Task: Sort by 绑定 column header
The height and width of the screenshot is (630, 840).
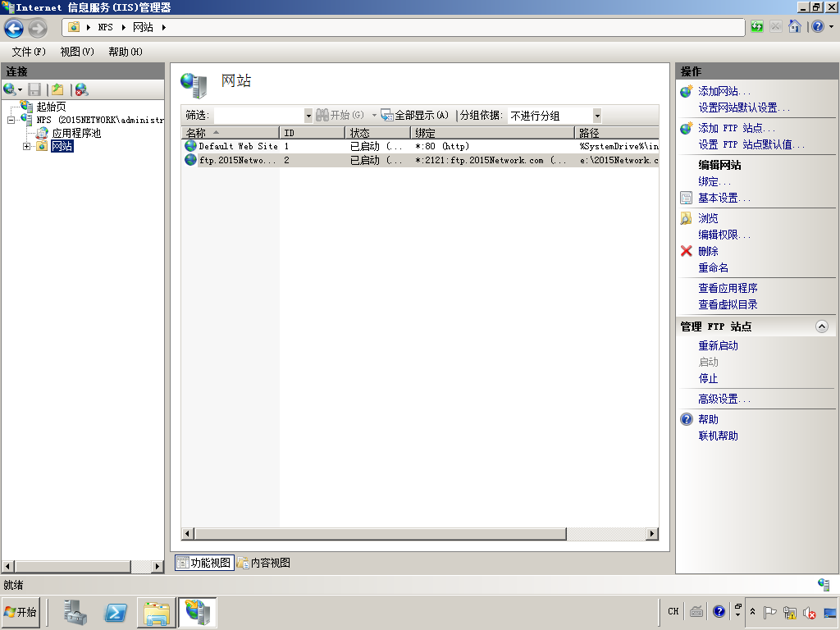Action: point(492,132)
